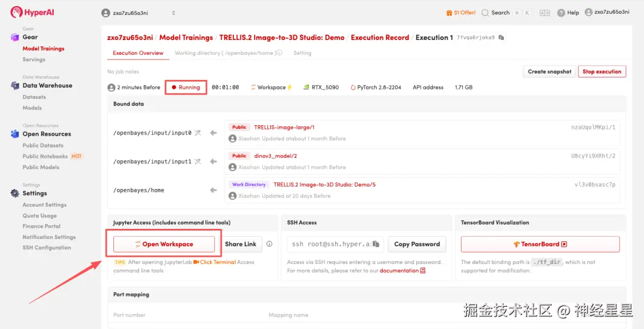This screenshot has width=644, height=329.
Task: Open SSH Configuration in sidebar
Action: (47, 248)
